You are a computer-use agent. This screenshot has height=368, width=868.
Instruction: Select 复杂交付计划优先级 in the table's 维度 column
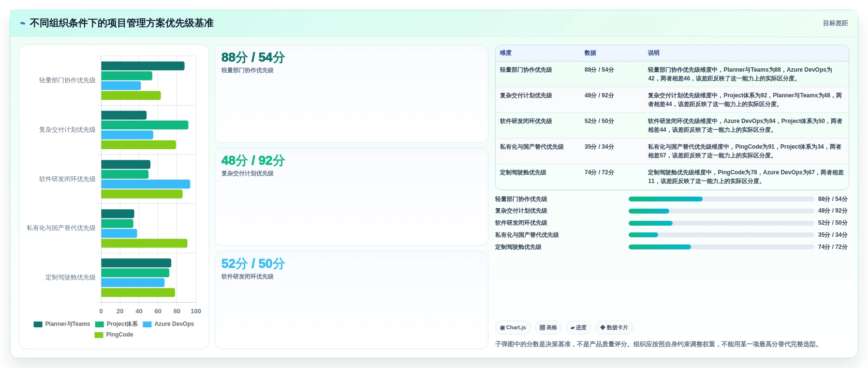(526, 95)
